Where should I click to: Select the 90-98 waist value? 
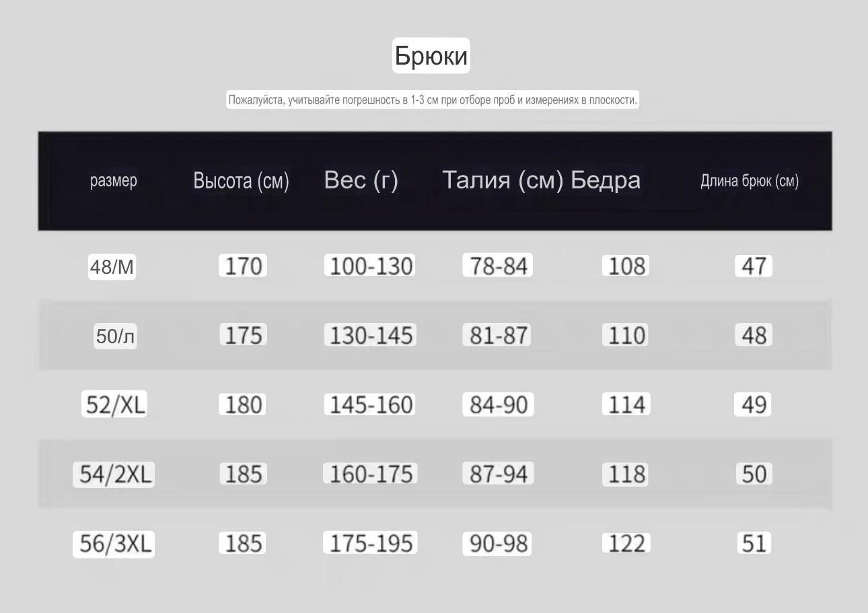(x=497, y=544)
